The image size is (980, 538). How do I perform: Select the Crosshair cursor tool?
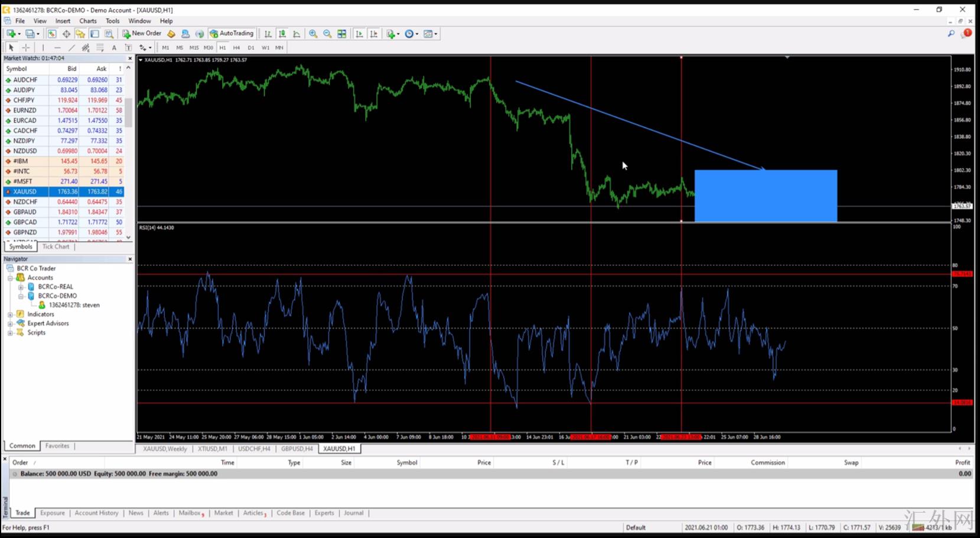pos(25,47)
